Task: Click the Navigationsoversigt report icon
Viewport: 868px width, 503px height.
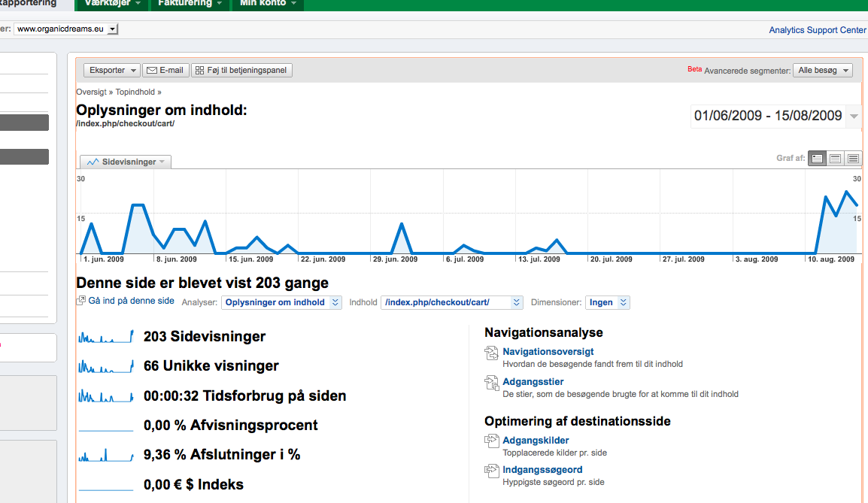Action: 492,353
